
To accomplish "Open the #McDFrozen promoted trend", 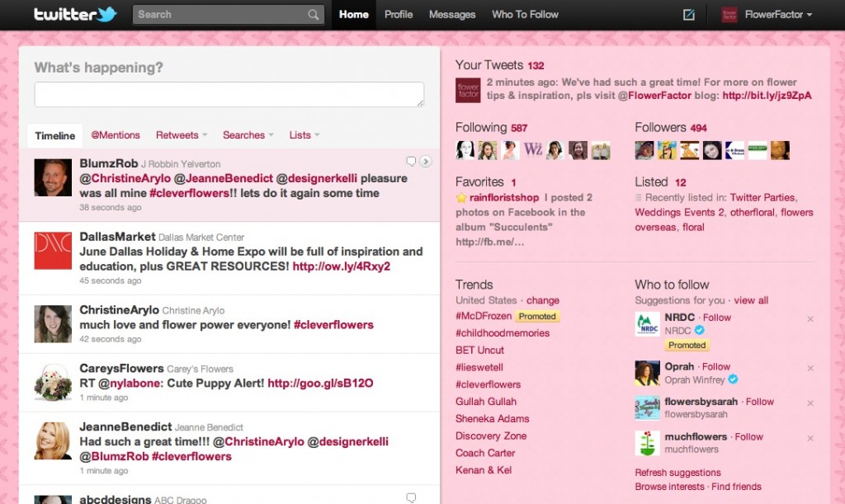I will pos(484,316).
